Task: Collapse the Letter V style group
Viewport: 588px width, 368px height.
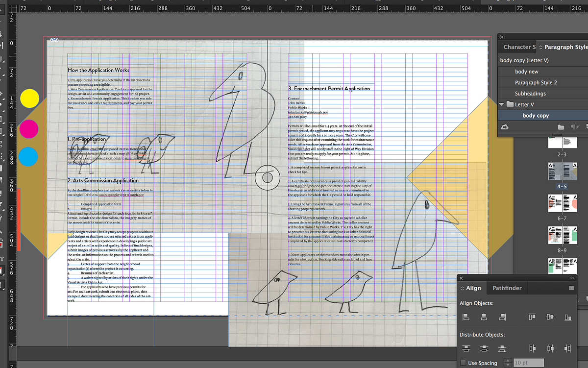Action: tap(502, 104)
